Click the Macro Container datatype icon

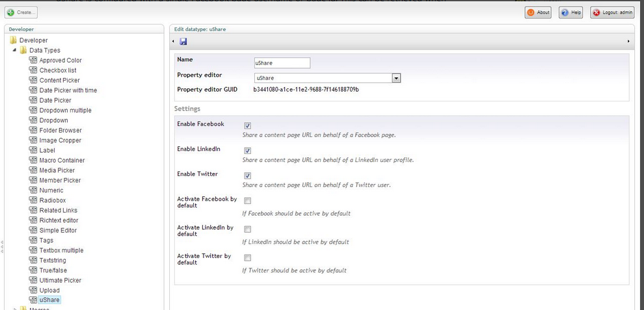[33, 160]
